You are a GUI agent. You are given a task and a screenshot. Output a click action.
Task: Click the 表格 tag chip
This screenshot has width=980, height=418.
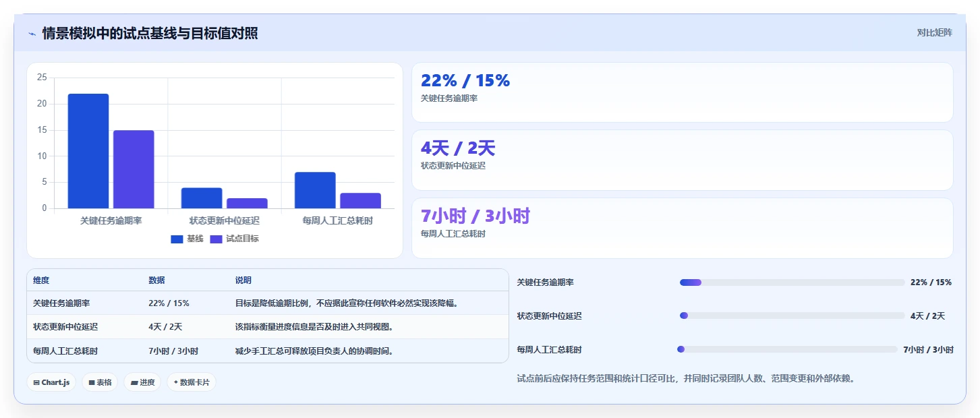pos(100,382)
